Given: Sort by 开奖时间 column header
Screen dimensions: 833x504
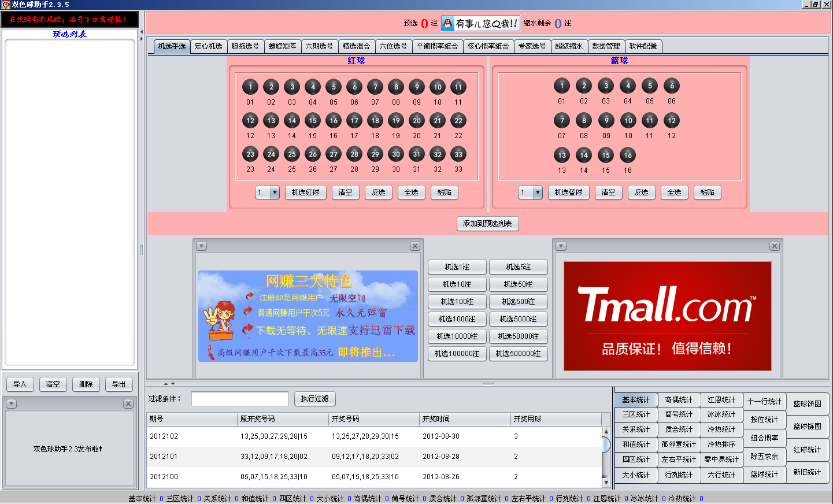Looking at the screenshot, I should click(465, 419).
